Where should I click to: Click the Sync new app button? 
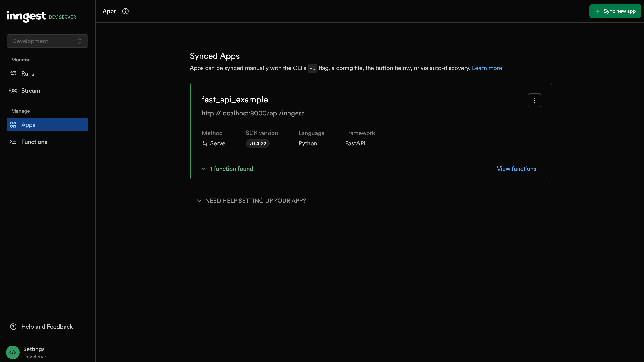click(x=615, y=11)
